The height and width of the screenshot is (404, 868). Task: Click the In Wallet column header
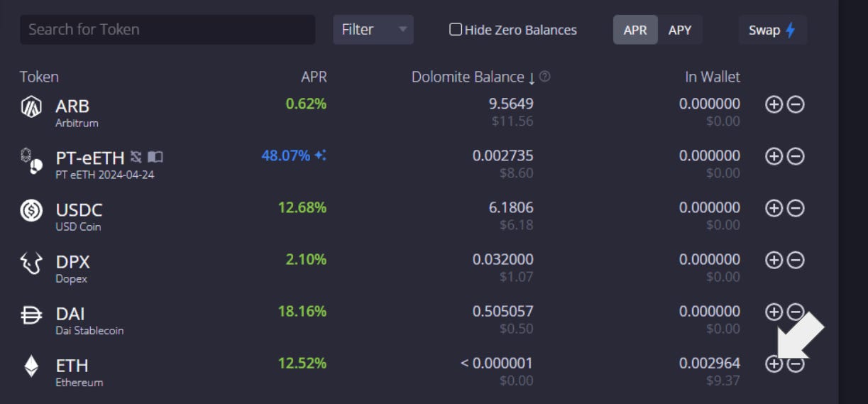(x=713, y=77)
